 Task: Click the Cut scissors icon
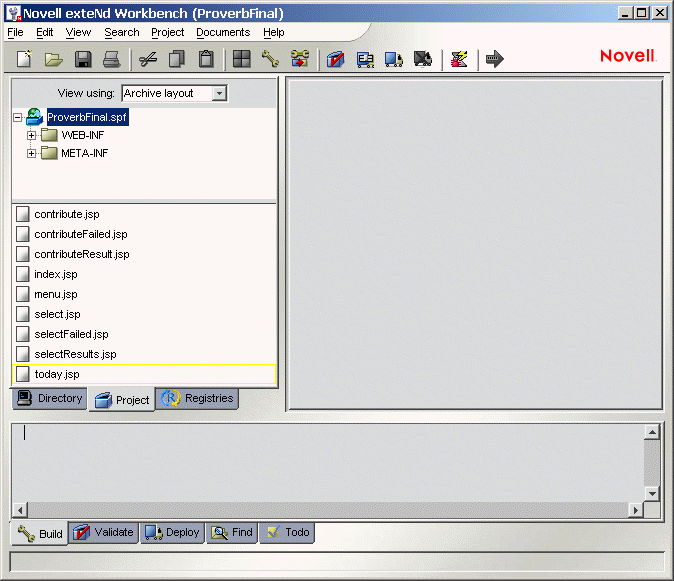[x=148, y=60]
